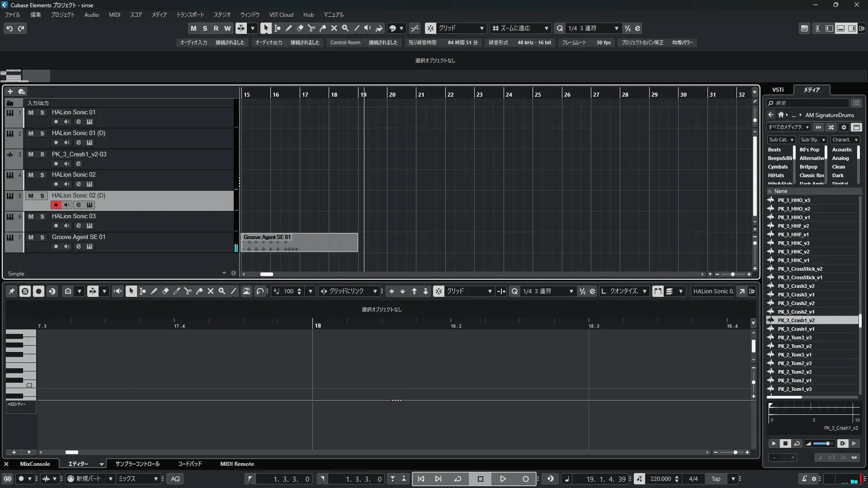Open the MIDI menu
868x488 pixels.
click(x=114, y=14)
